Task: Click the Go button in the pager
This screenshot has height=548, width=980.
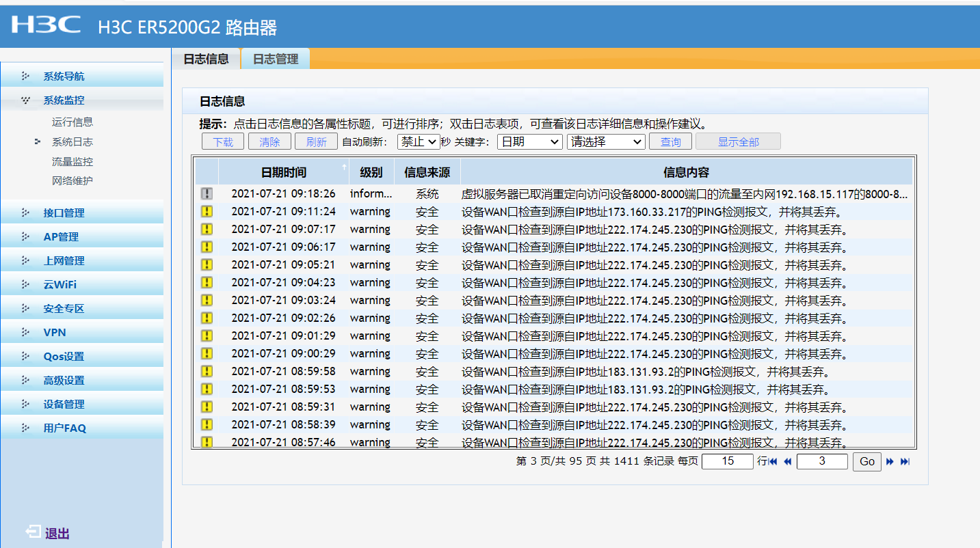Action: 867,462
